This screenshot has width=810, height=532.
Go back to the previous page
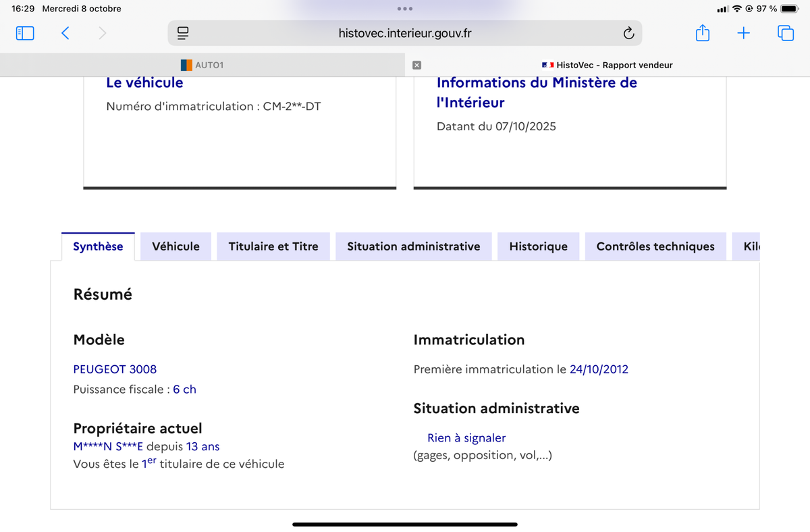click(x=65, y=33)
